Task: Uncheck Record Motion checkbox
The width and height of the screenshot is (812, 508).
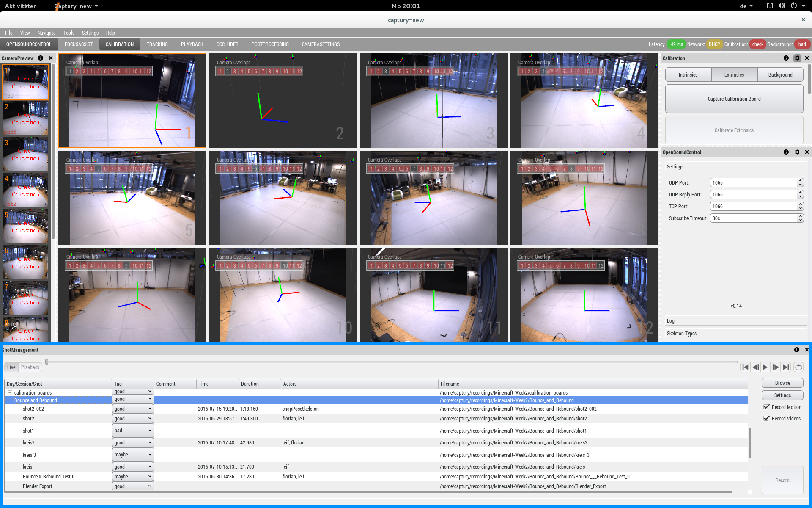Action: (x=766, y=407)
